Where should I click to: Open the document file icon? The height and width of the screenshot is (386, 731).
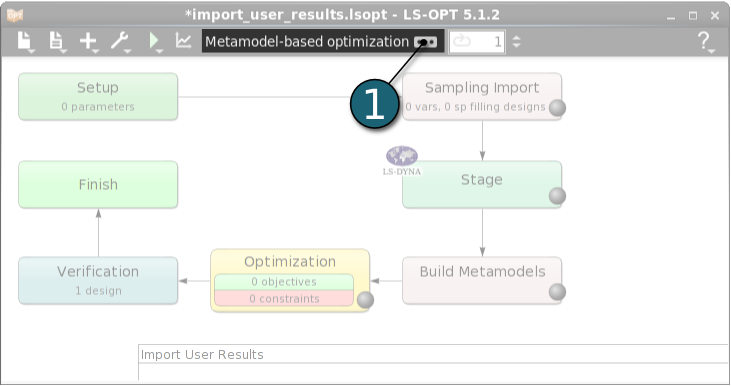pyautogui.click(x=57, y=41)
